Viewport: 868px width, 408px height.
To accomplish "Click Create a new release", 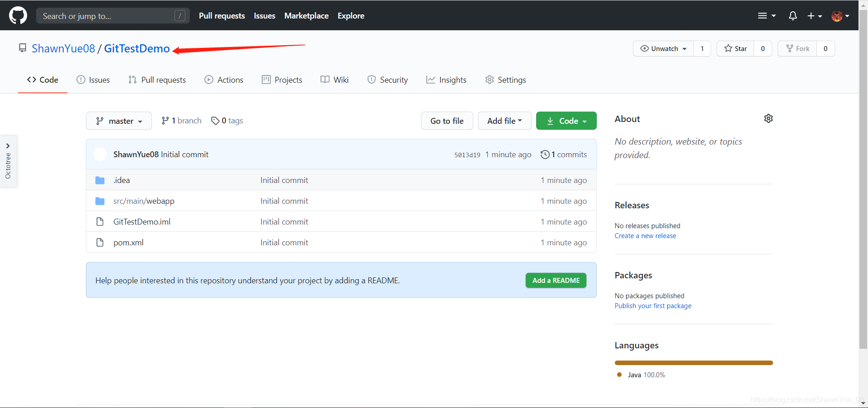I will (x=645, y=236).
